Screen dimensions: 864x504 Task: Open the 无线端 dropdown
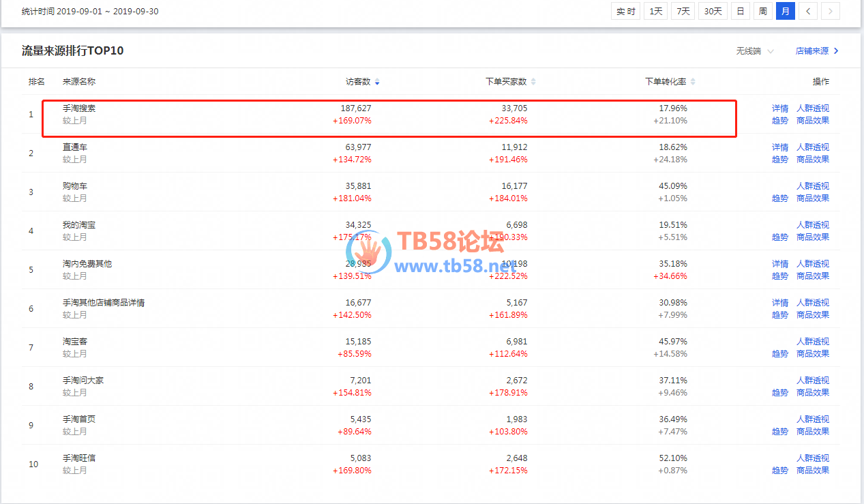(755, 51)
